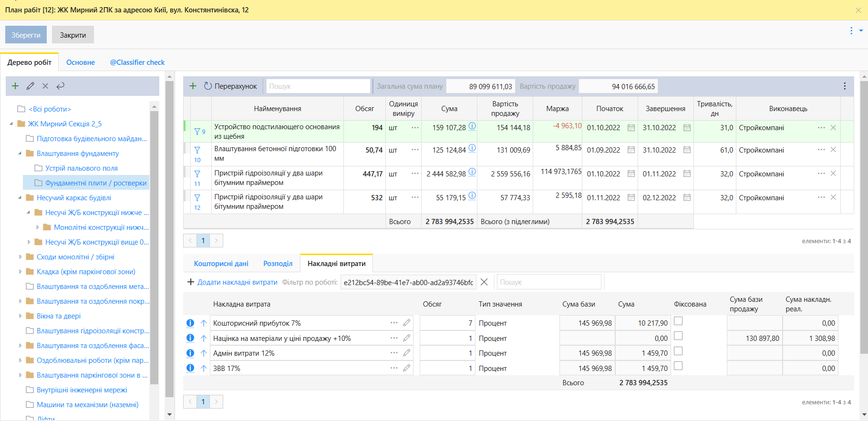868x421 pixels.
Task: Click Закрити button
Action: (73, 35)
